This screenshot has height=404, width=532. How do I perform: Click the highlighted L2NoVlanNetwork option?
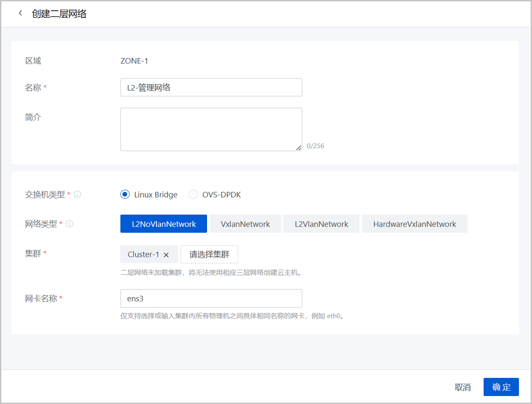pyautogui.click(x=163, y=224)
